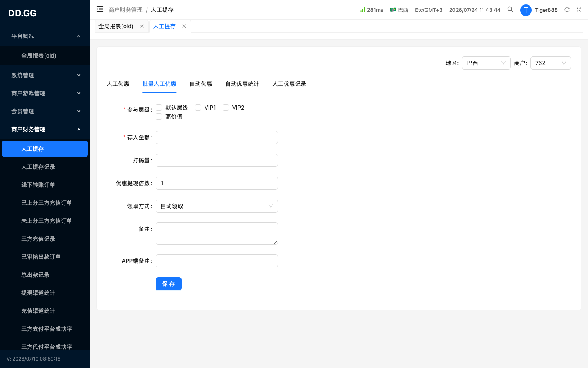This screenshot has width=588, height=368.
Task: Select the 批量人工优惠 tab
Action: click(159, 84)
